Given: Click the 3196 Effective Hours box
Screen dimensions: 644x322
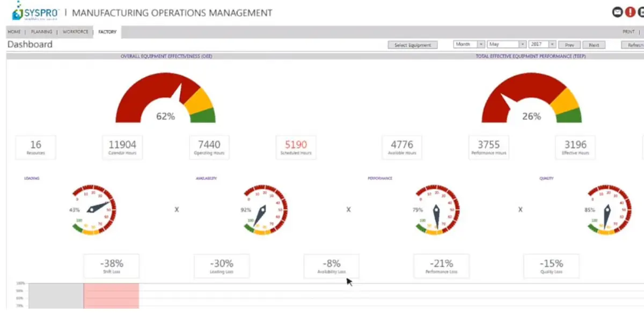Looking at the screenshot, I should pos(576,148).
